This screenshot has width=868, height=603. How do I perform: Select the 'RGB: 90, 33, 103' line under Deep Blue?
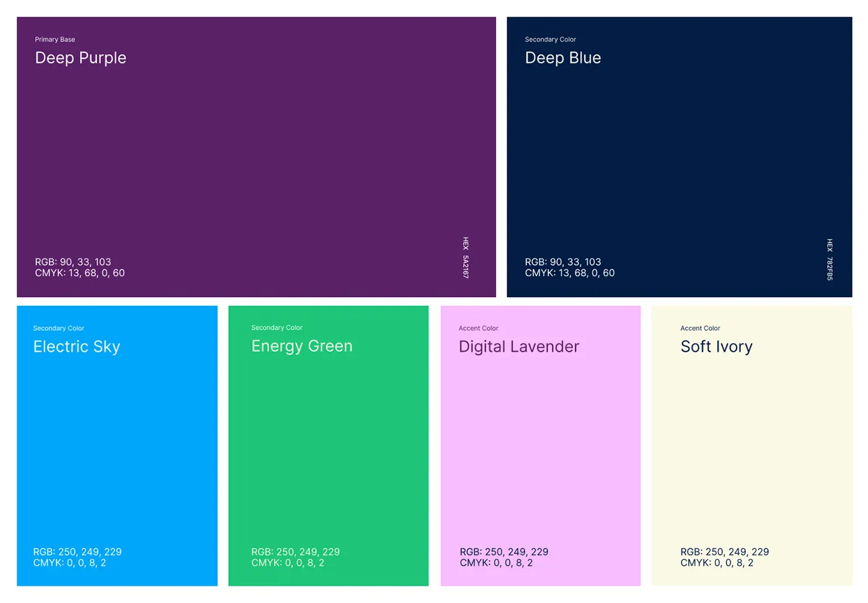pyautogui.click(x=563, y=262)
